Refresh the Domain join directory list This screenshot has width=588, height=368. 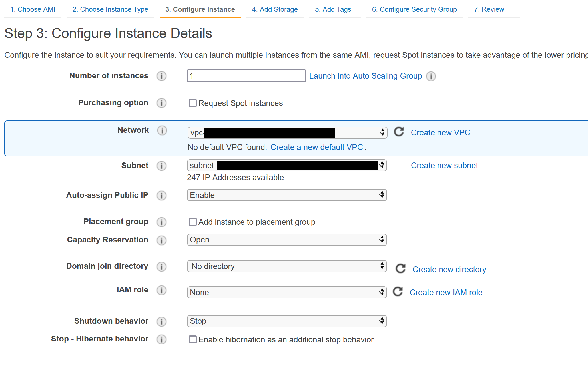click(x=400, y=268)
